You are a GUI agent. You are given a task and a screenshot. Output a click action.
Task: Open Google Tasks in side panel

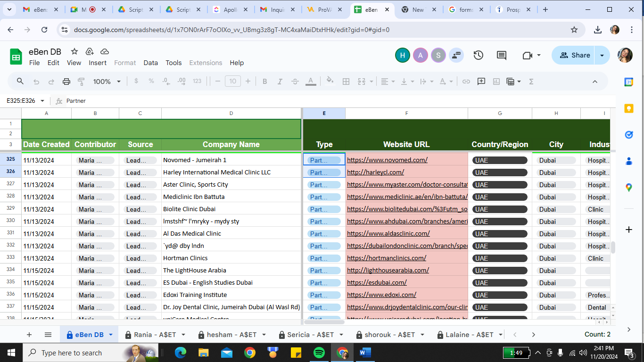(628, 135)
